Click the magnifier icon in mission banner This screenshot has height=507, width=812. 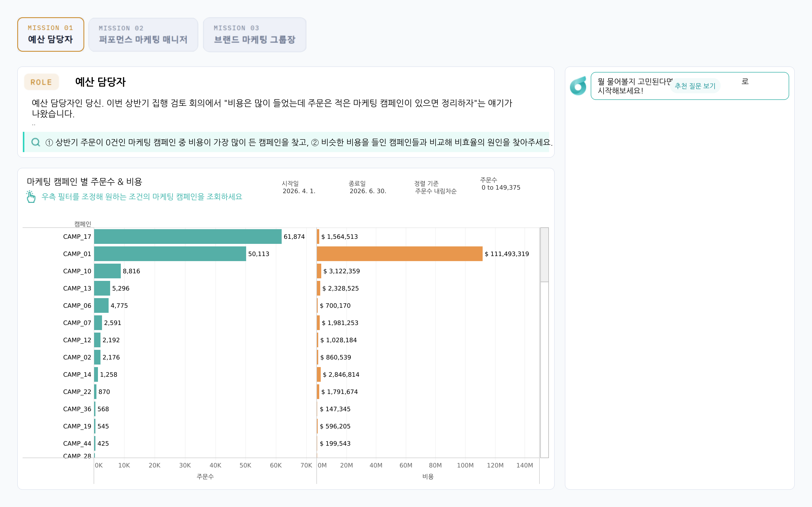[x=36, y=142]
